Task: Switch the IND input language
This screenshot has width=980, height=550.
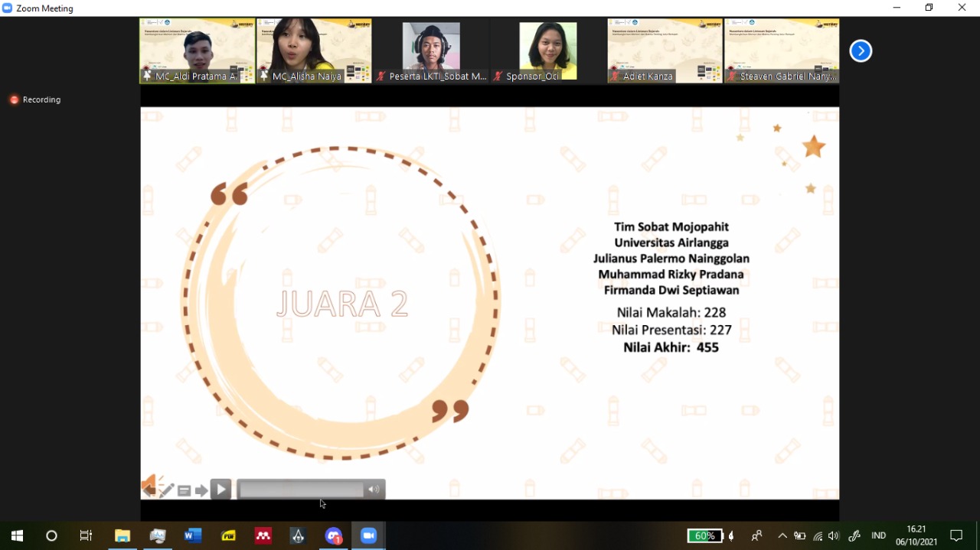Action: point(878,535)
